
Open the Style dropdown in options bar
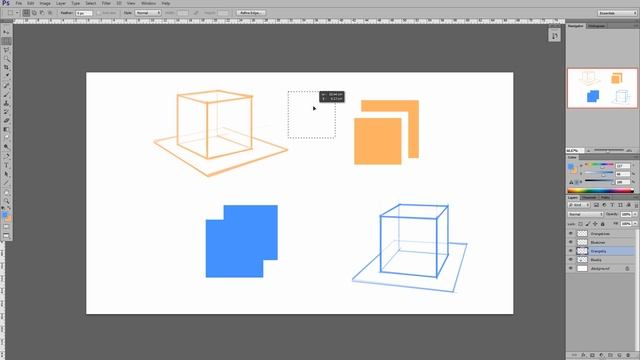[148, 13]
